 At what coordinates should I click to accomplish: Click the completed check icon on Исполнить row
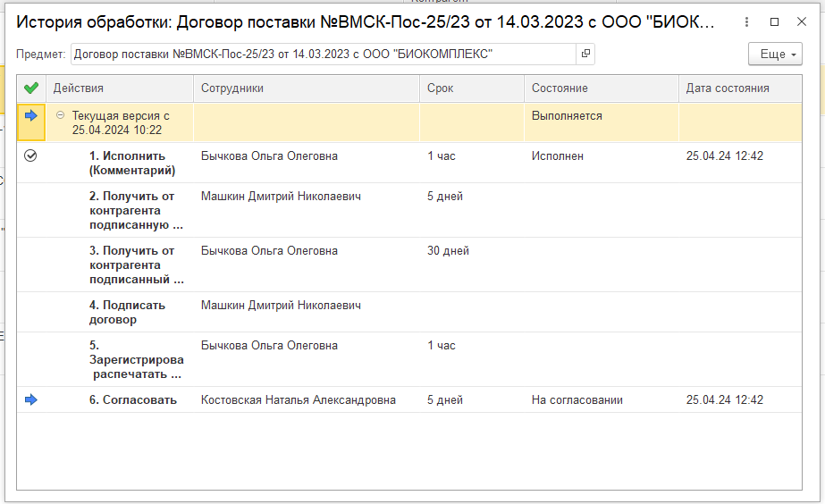click(x=30, y=155)
